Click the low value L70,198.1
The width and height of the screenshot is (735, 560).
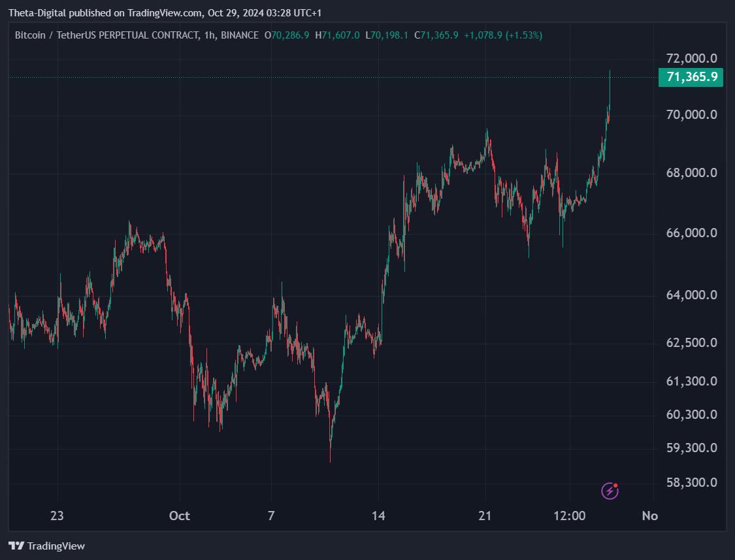coord(387,35)
